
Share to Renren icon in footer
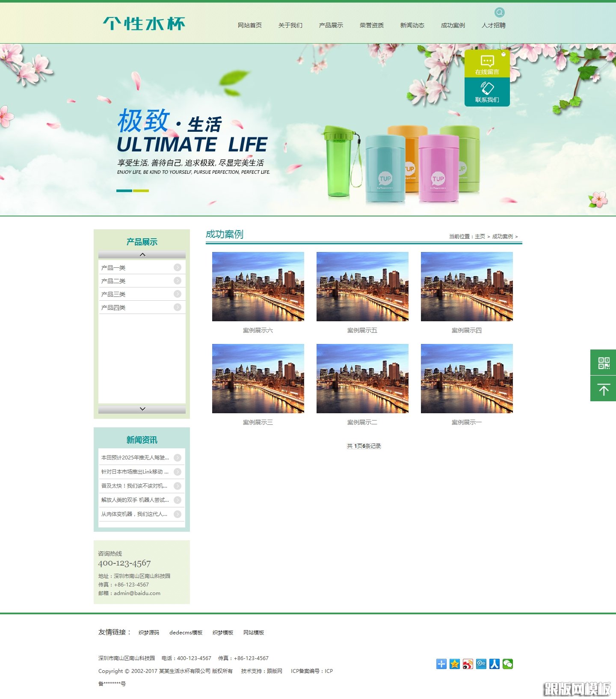[495, 664]
